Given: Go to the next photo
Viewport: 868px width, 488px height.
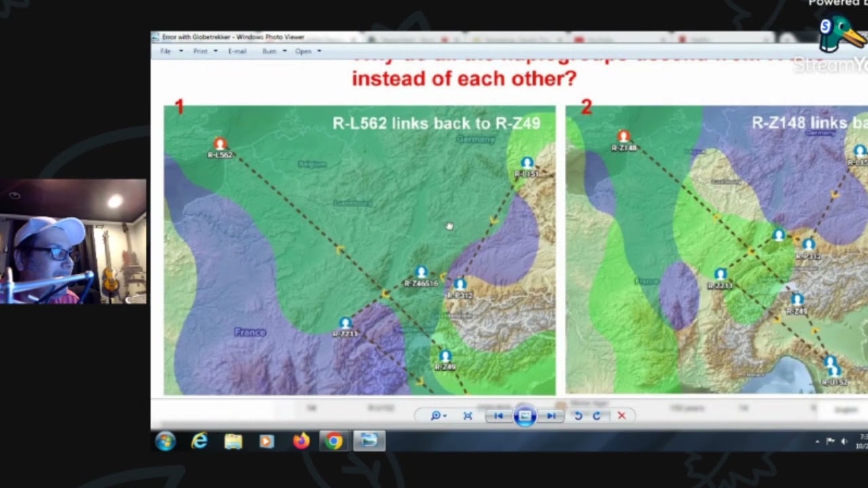Looking at the screenshot, I should [551, 415].
